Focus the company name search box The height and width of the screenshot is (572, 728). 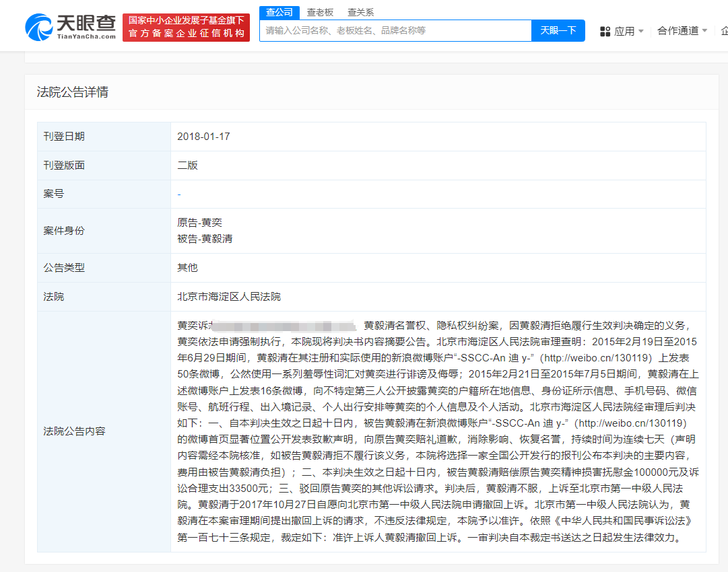[395, 30]
